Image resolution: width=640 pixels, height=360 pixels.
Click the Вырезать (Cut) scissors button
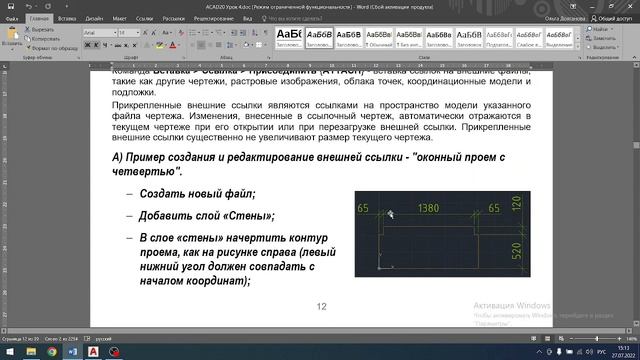pos(40,29)
